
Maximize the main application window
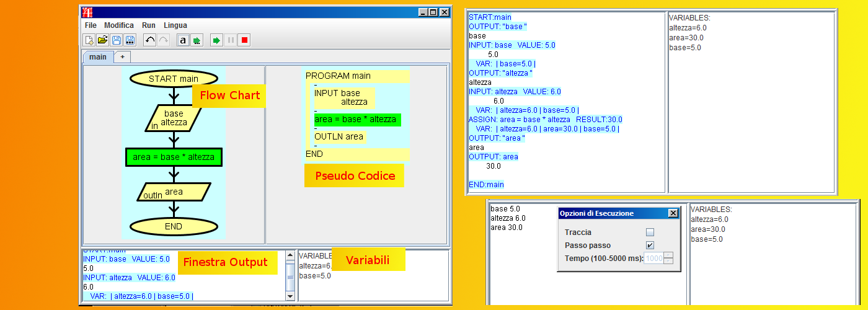click(x=433, y=12)
